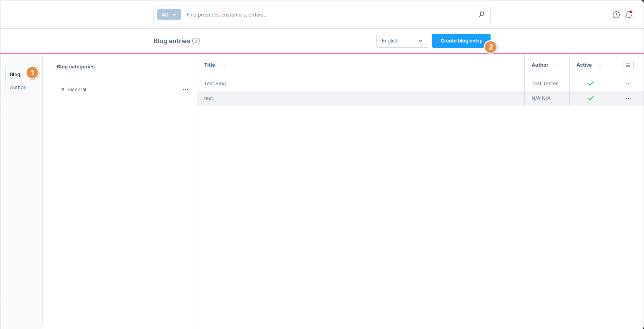The height and width of the screenshot is (329, 644).
Task: Open row actions for Test Blog
Action: click(628, 84)
